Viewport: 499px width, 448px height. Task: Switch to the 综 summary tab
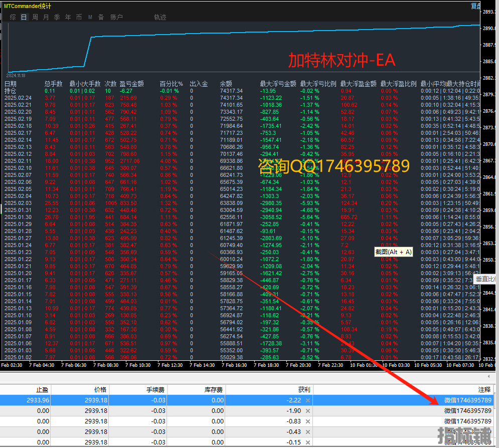pyautogui.click(x=13, y=17)
